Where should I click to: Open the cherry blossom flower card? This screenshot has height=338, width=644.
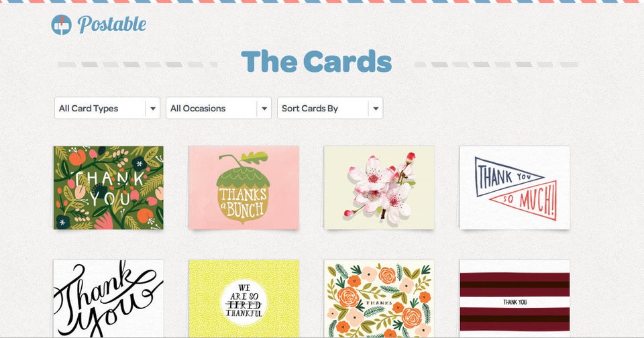click(379, 188)
